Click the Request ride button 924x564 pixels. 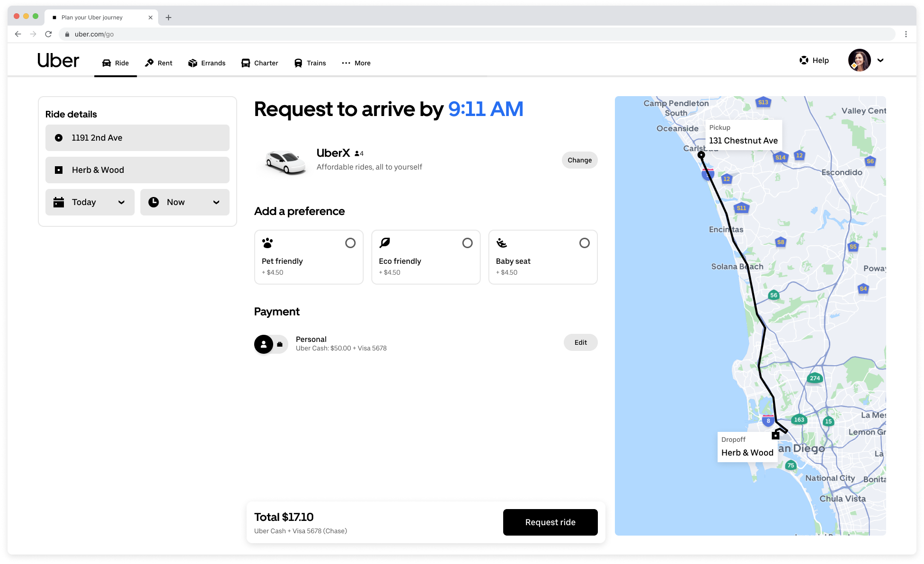coord(551,522)
